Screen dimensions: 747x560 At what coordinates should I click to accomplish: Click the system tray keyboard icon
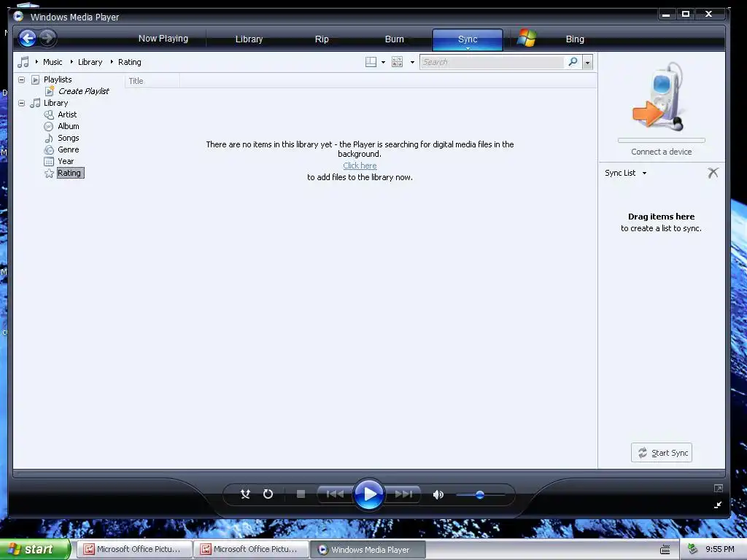pyautogui.click(x=665, y=550)
